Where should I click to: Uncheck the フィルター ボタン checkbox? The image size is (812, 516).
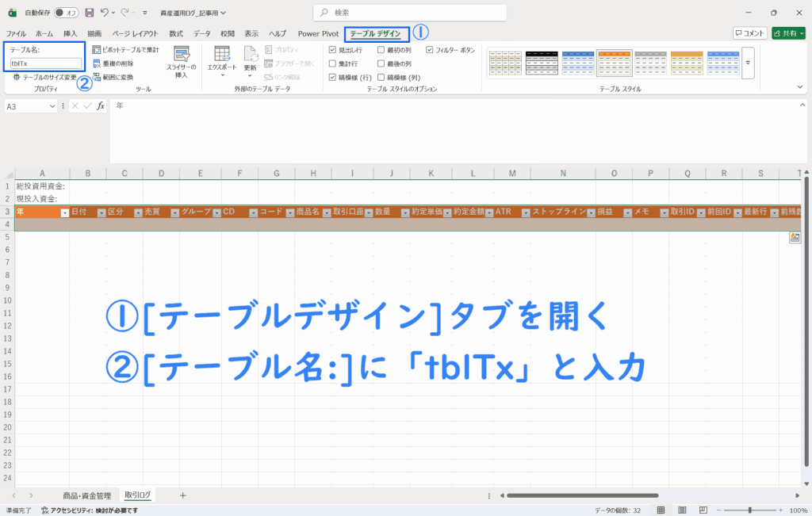click(x=430, y=50)
